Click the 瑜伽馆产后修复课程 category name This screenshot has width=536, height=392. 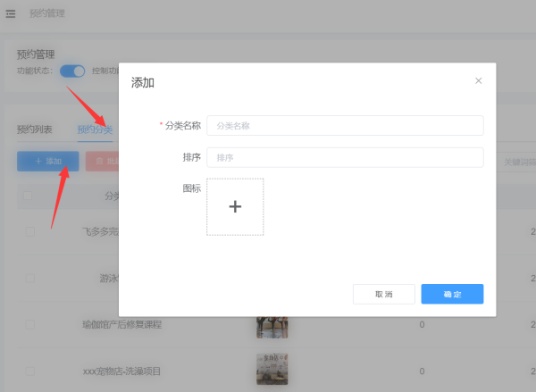[x=122, y=324]
